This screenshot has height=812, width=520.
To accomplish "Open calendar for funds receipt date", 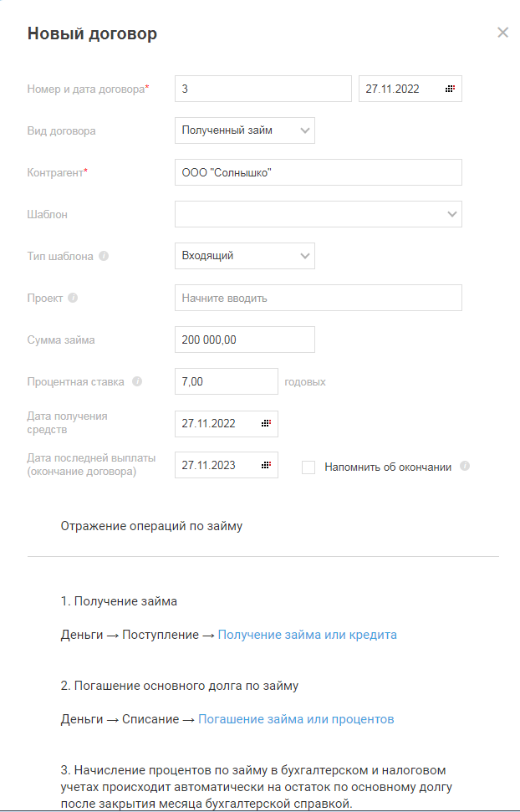I will pos(266,423).
